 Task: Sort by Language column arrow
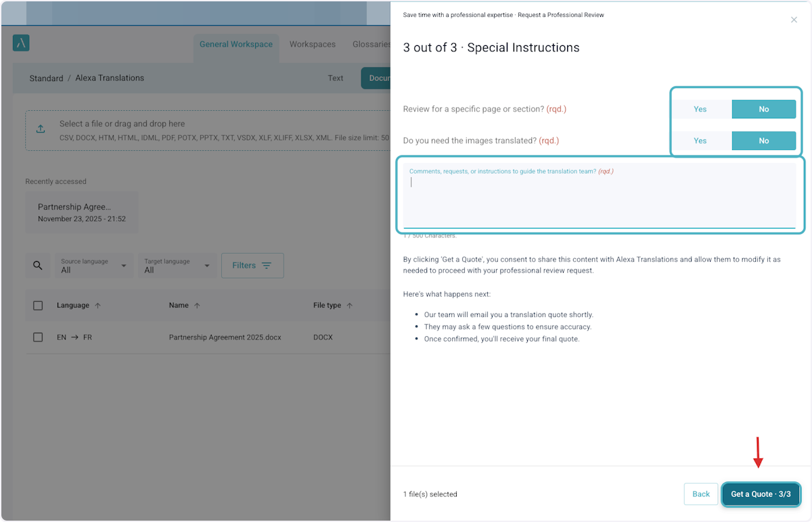click(x=98, y=306)
